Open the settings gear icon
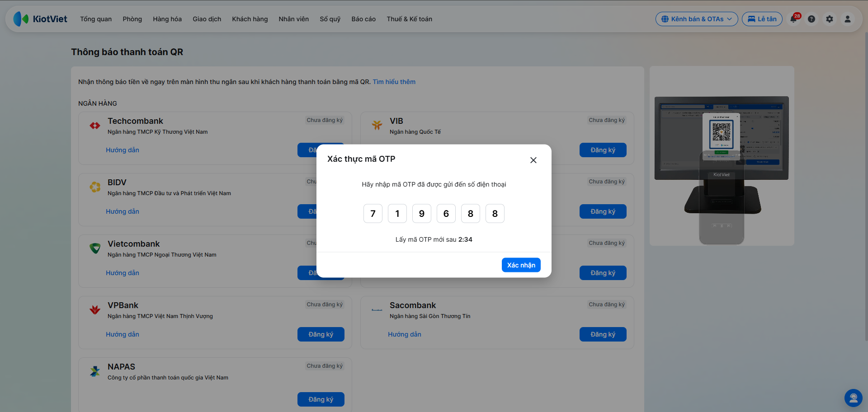 coord(830,19)
